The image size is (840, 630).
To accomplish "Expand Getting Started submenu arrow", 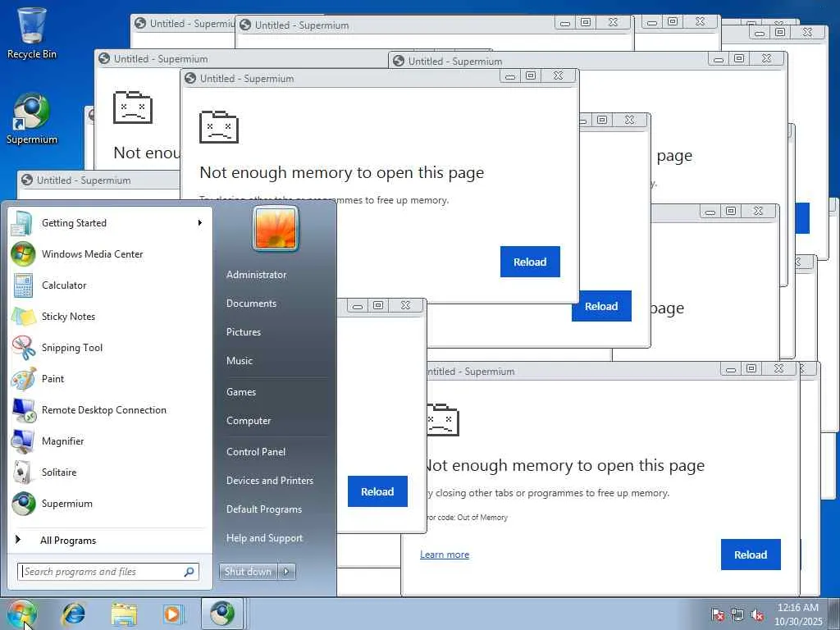I will tap(200, 223).
